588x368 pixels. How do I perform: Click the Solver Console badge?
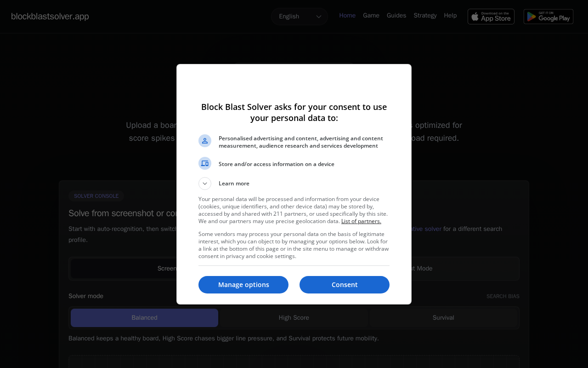[x=96, y=196]
